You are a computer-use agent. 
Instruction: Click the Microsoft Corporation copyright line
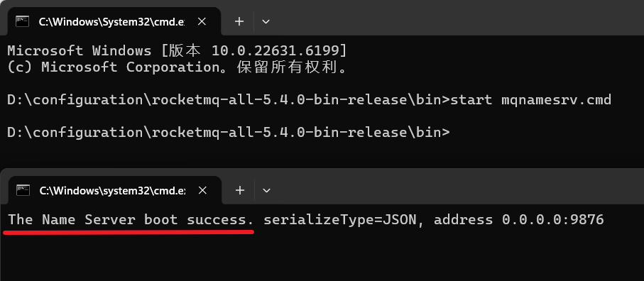click(177, 67)
